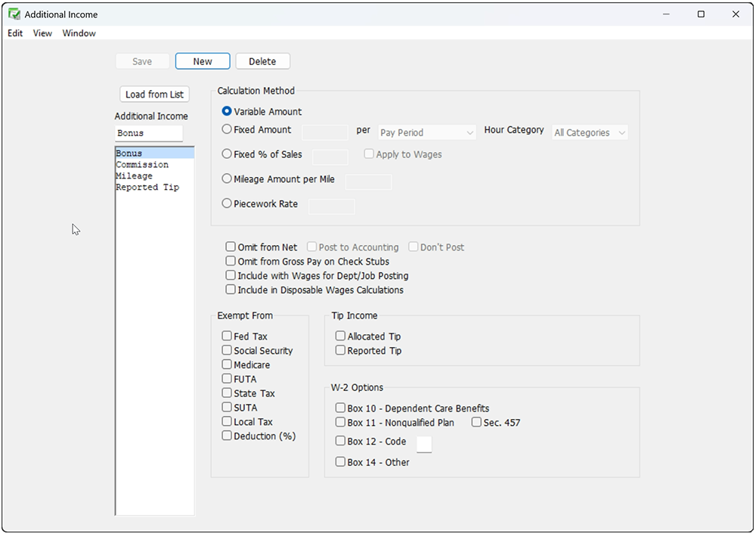Check the Sec. 457 checkbox

tap(476, 422)
